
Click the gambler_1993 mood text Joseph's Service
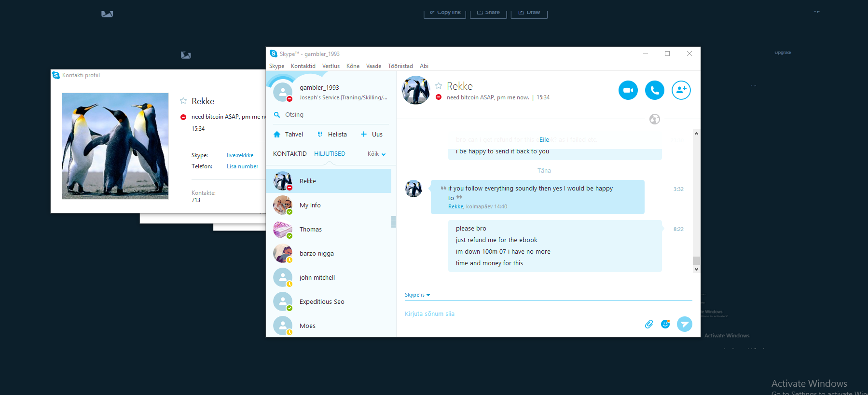click(x=343, y=97)
